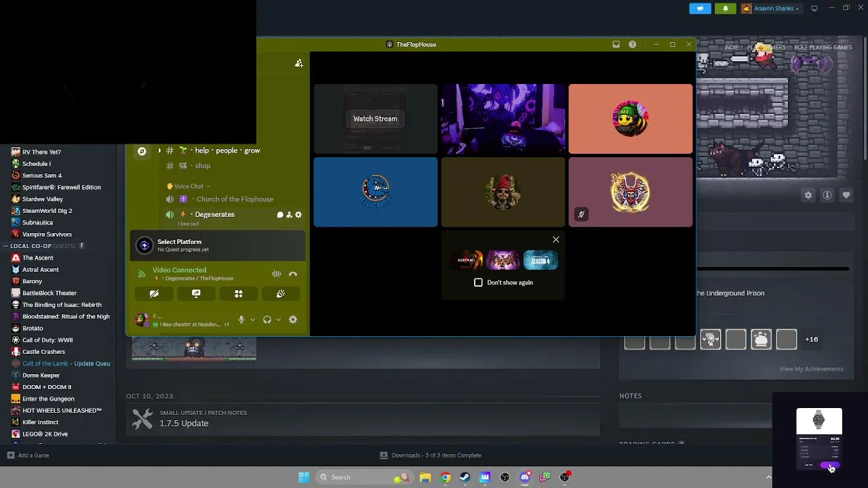Viewport: 868px width, 488px height.
Task: Click the add members icon in Discord header
Action: point(299,63)
